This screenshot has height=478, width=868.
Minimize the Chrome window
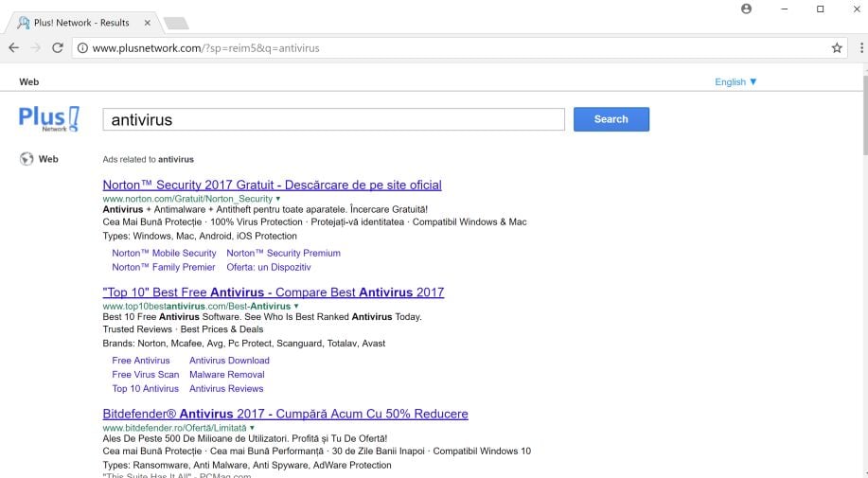coord(784,9)
